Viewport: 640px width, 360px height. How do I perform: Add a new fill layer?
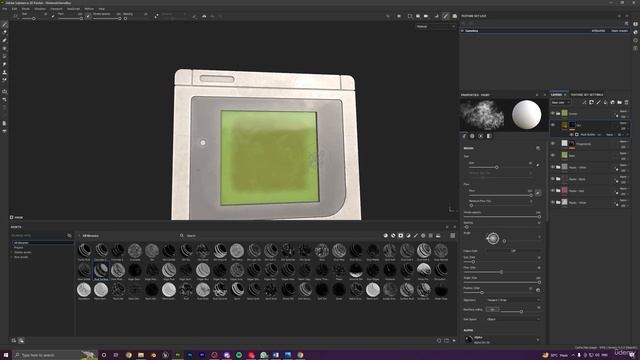click(605, 102)
